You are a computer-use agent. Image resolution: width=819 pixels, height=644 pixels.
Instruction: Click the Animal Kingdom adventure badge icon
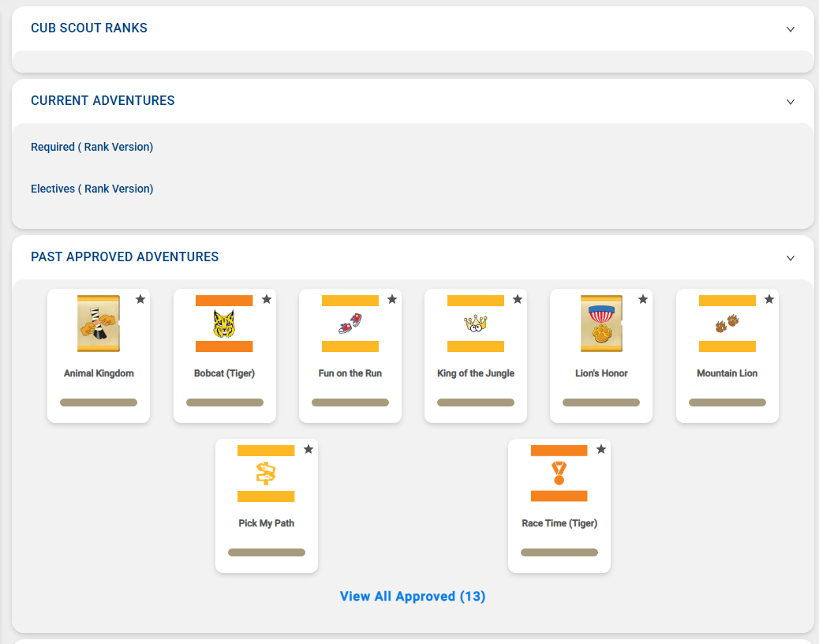(x=99, y=324)
